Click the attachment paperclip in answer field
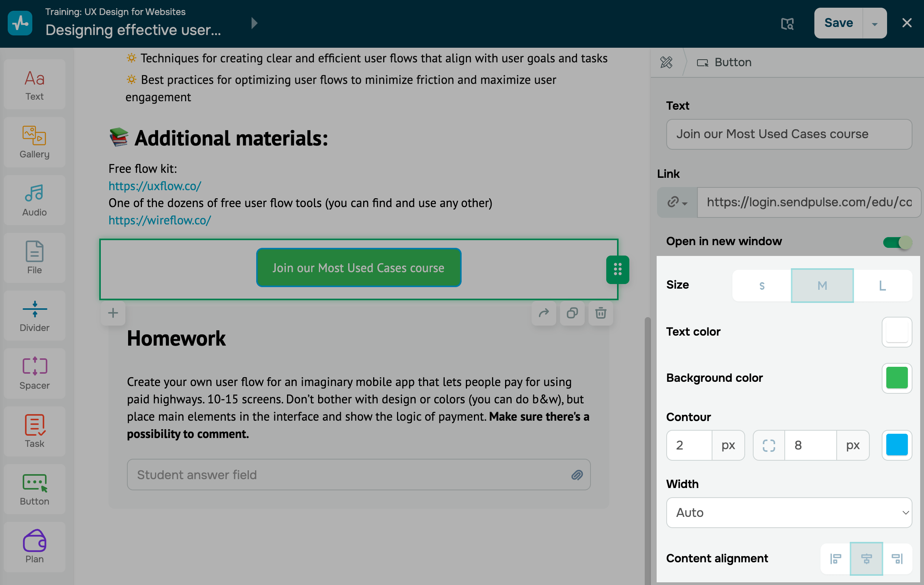Image resolution: width=924 pixels, height=585 pixels. point(577,475)
